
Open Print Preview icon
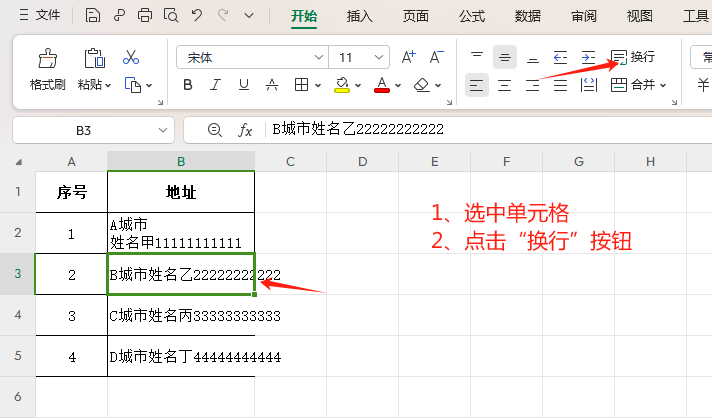(171, 15)
